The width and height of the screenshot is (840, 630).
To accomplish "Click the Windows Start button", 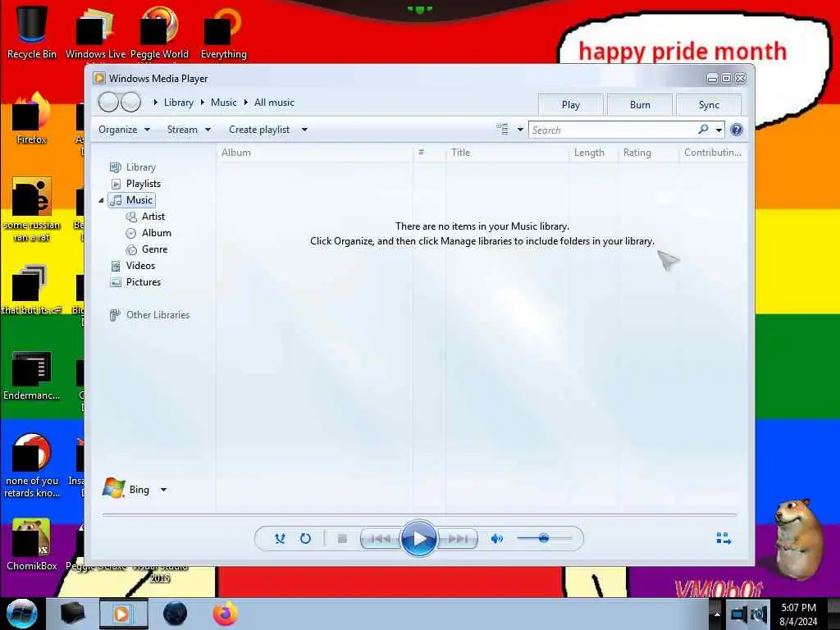I will point(22,614).
